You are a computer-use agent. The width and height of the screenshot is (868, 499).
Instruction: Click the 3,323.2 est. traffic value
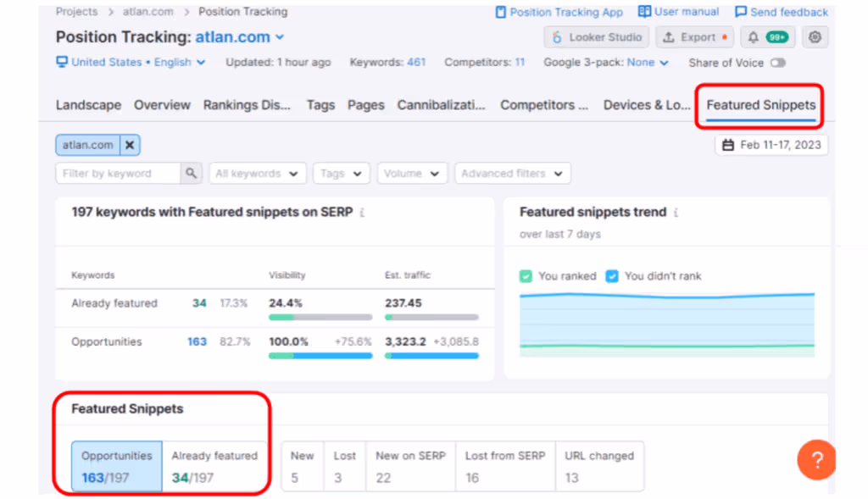coord(406,342)
